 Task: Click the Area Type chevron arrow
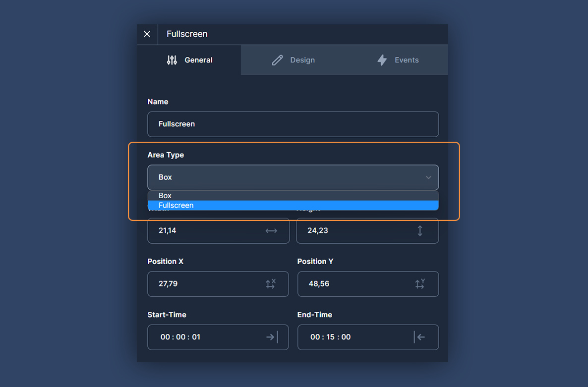point(428,177)
